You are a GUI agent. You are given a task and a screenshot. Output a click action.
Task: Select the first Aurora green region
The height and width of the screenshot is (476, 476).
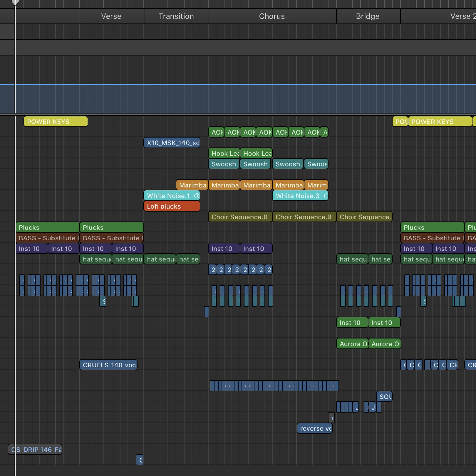coord(352,344)
